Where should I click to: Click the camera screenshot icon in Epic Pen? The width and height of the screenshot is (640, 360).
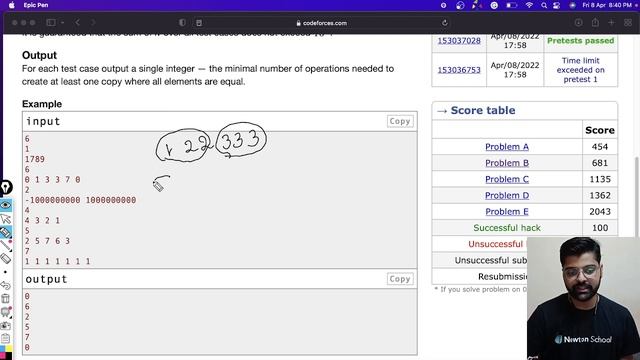[5, 326]
